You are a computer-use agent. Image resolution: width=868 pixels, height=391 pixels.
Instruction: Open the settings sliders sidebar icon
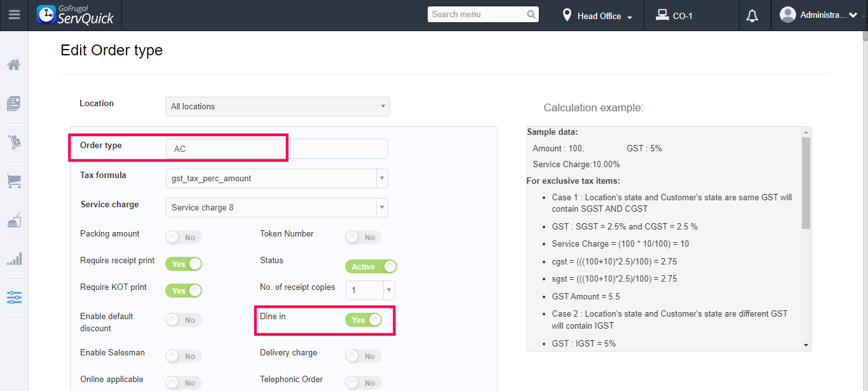click(x=14, y=297)
